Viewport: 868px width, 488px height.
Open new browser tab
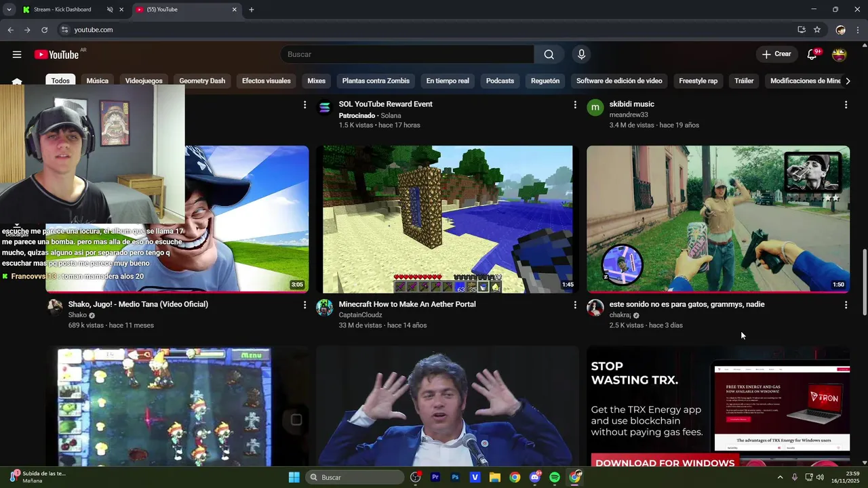252,9
